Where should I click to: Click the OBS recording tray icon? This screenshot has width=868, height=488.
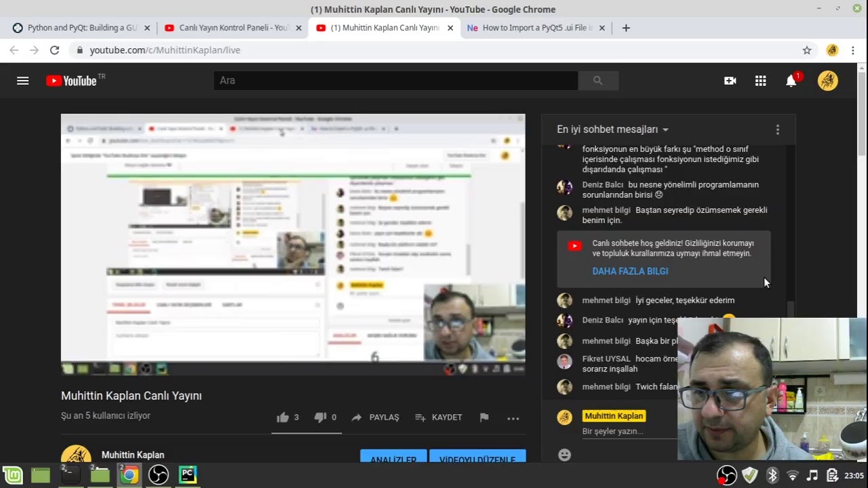pyautogui.click(x=726, y=475)
